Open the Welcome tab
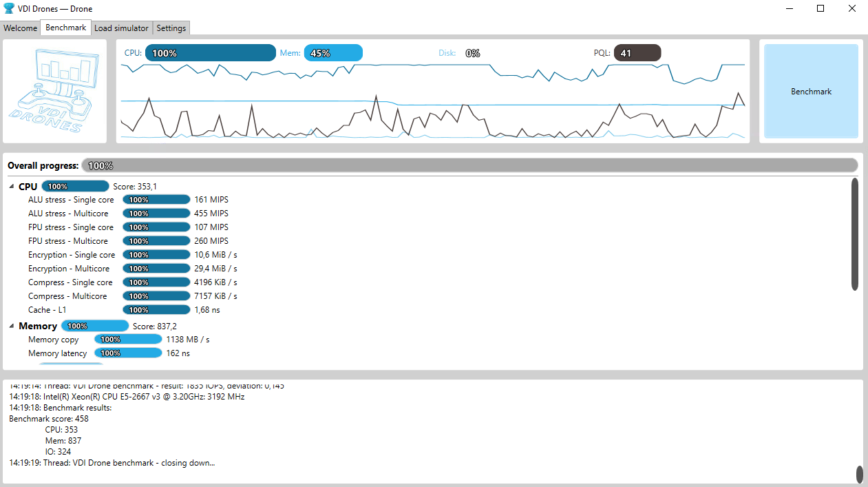868x487 pixels. (21, 28)
